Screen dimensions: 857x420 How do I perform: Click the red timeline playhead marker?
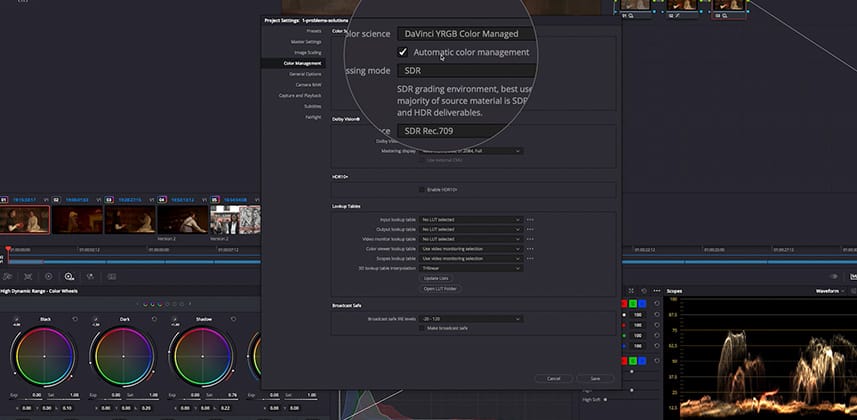tap(8, 249)
